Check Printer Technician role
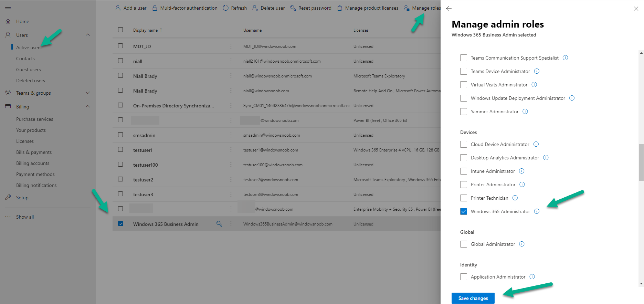This screenshot has height=304, width=644. click(464, 198)
